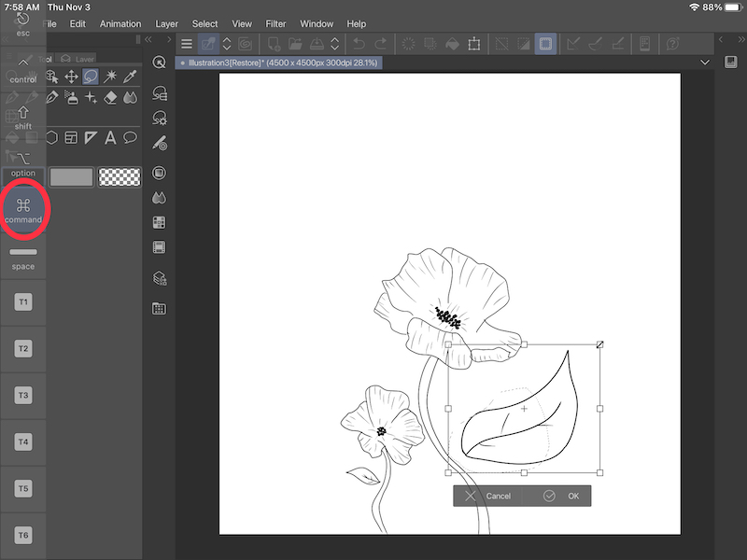
Task: Select the Move tool
Action: (71, 77)
